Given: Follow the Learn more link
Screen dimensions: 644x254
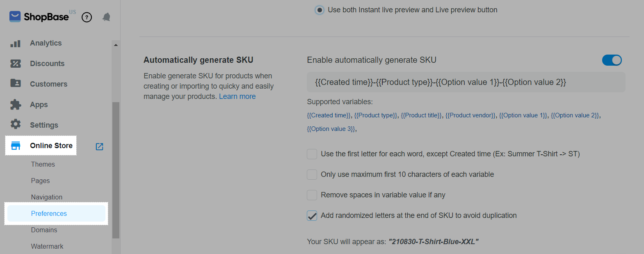Looking at the screenshot, I should 237,96.
